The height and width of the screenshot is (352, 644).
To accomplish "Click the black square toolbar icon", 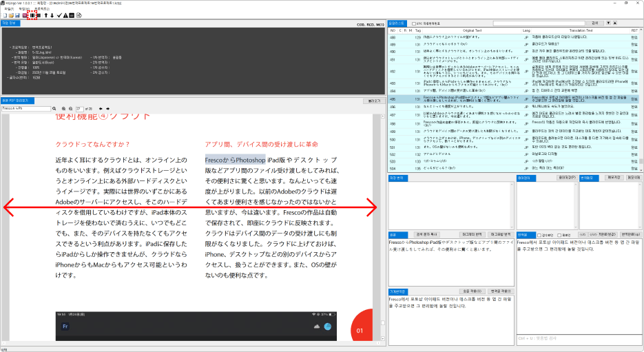I will 72,15.
